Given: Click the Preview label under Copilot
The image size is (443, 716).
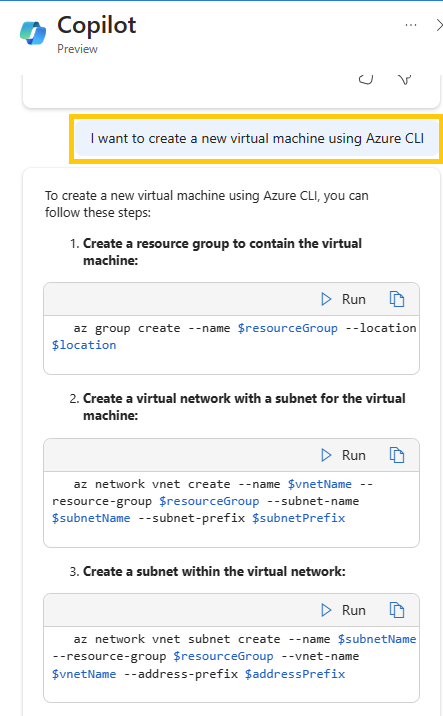Looking at the screenshot, I should click(77, 49).
